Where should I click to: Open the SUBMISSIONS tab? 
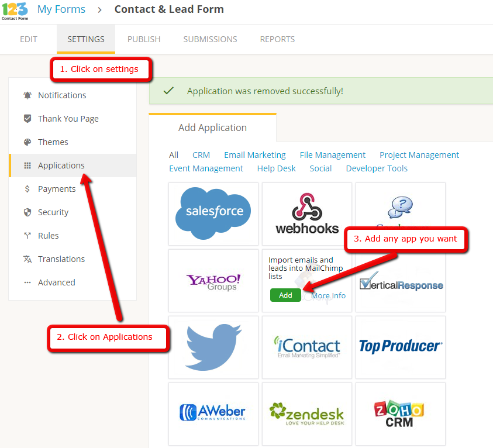point(210,39)
